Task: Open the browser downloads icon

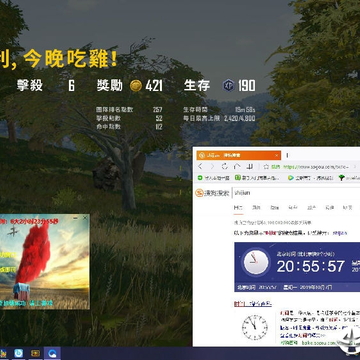Action: pyautogui.click(x=250, y=166)
